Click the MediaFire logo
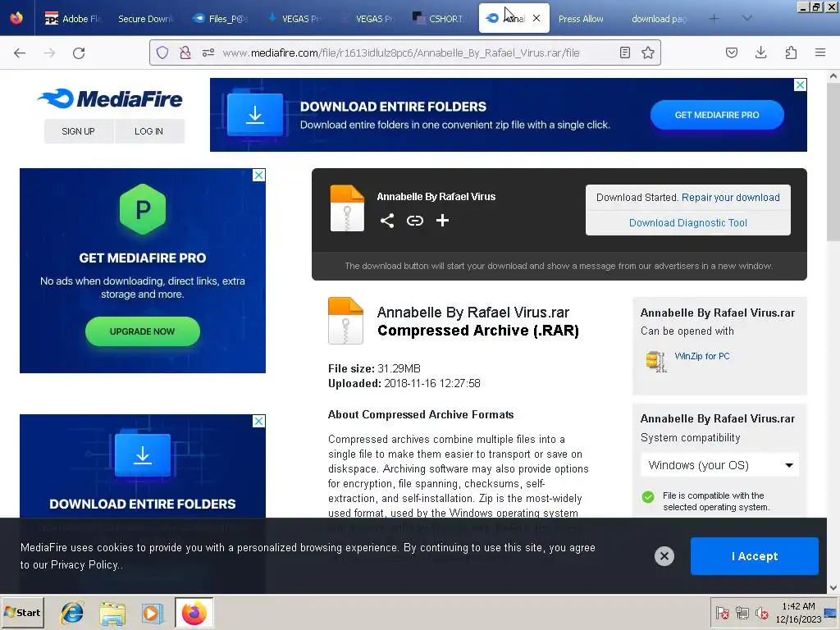This screenshot has width=840, height=630. click(110, 98)
